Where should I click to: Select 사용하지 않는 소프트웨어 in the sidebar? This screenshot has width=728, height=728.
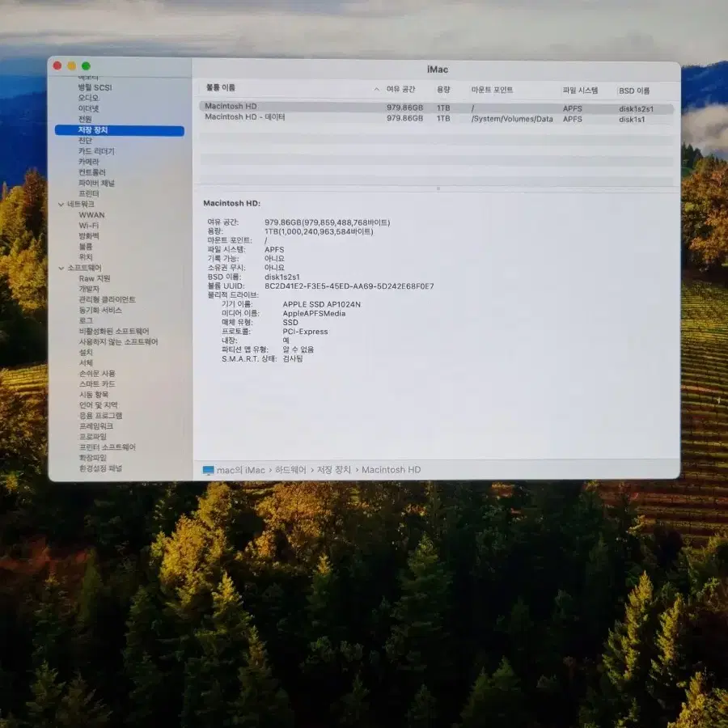point(118,342)
